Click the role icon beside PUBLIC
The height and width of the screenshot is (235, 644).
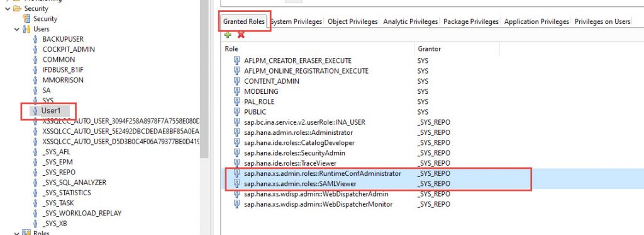tap(236, 112)
